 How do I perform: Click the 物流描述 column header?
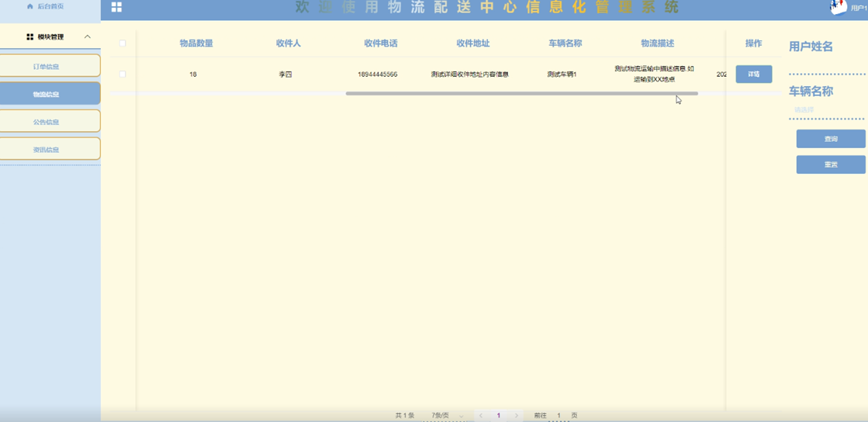[657, 43]
